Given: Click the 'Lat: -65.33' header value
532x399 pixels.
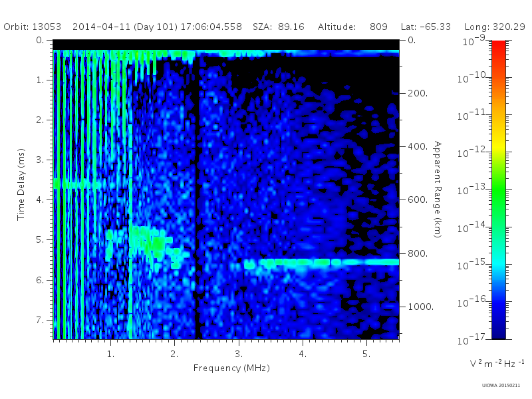Looking at the screenshot, I should coord(426,27).
